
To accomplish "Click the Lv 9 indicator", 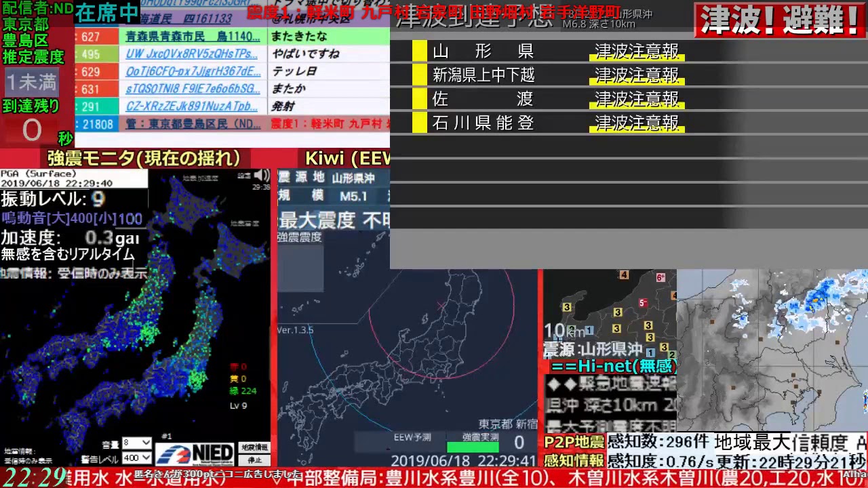I will (238, 405).
